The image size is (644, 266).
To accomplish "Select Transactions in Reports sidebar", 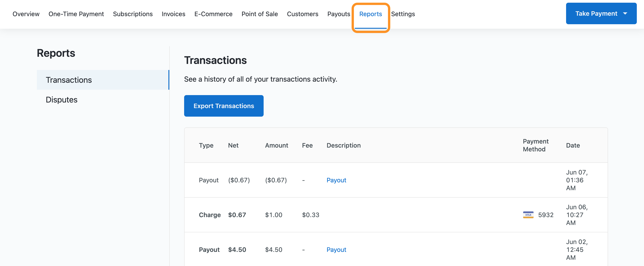I will tap(69, 80).
